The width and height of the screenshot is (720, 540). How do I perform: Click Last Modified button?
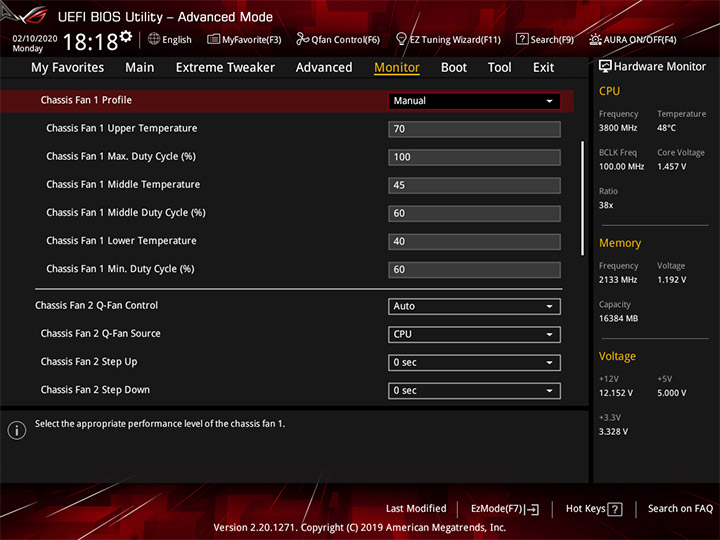pyautogui.click(x=416, y=509)
